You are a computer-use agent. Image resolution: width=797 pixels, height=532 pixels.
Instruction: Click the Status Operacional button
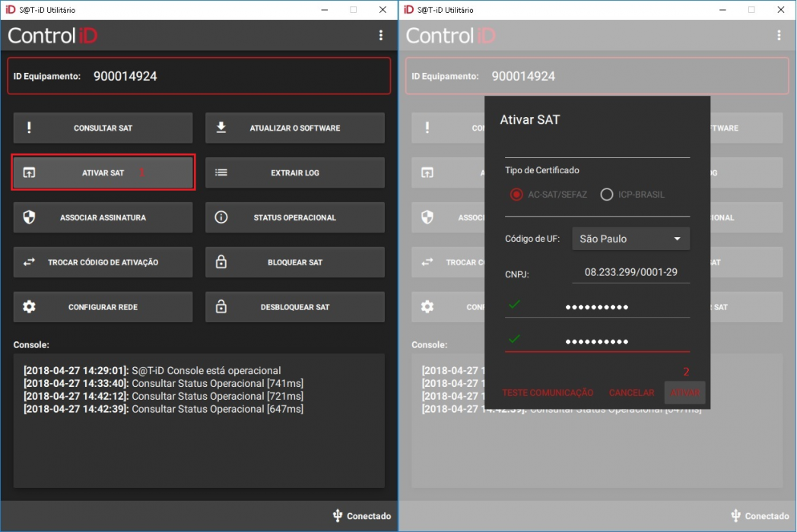pyautogui.click(x=295, y=217)
